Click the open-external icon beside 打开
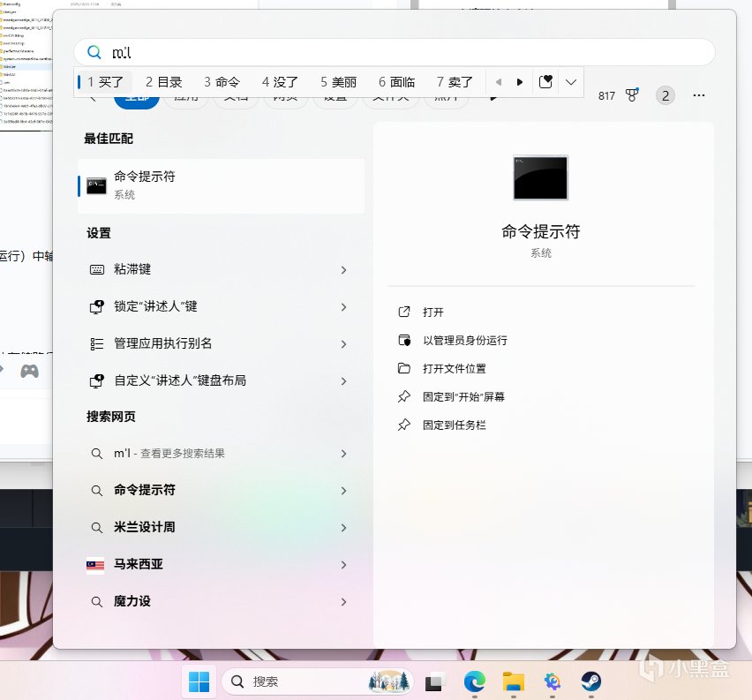752x700 pixels. click(x=404, y=312)
